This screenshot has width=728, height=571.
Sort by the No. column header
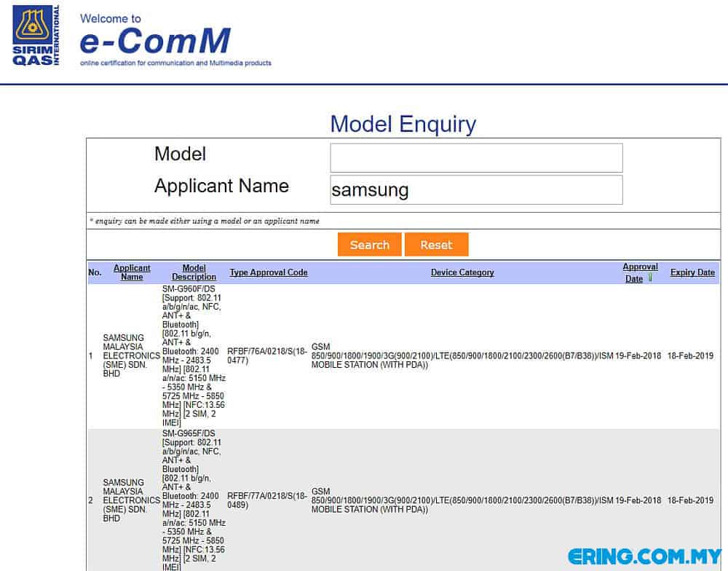(95, 272)
